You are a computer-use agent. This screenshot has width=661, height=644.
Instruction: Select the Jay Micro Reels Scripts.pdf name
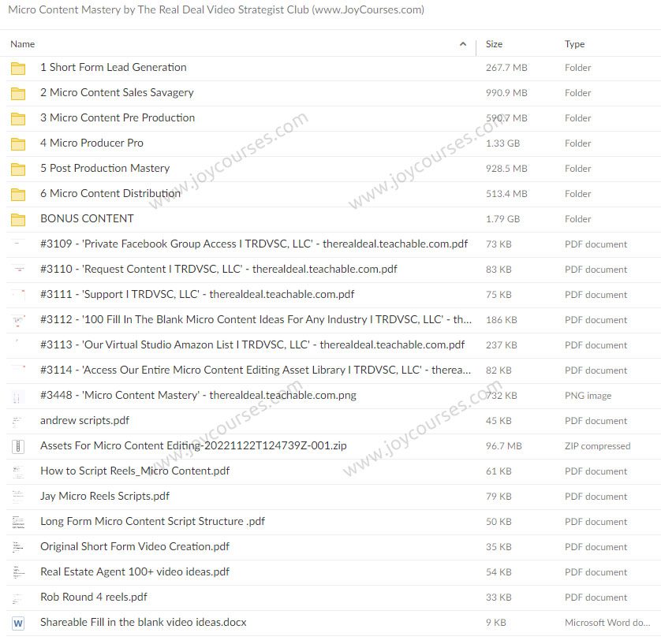click(x=105, y=496)
